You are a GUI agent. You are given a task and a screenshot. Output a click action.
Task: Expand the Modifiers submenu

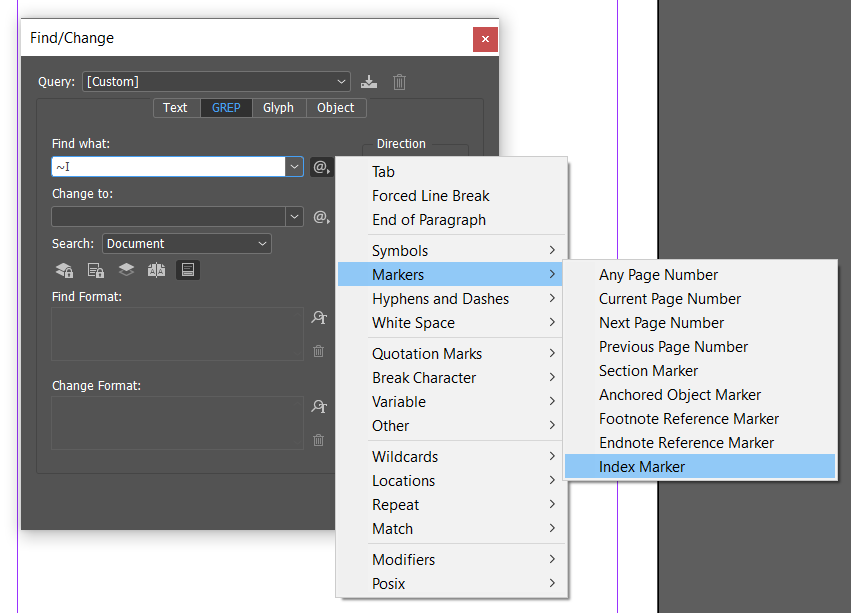pos(452,559)
